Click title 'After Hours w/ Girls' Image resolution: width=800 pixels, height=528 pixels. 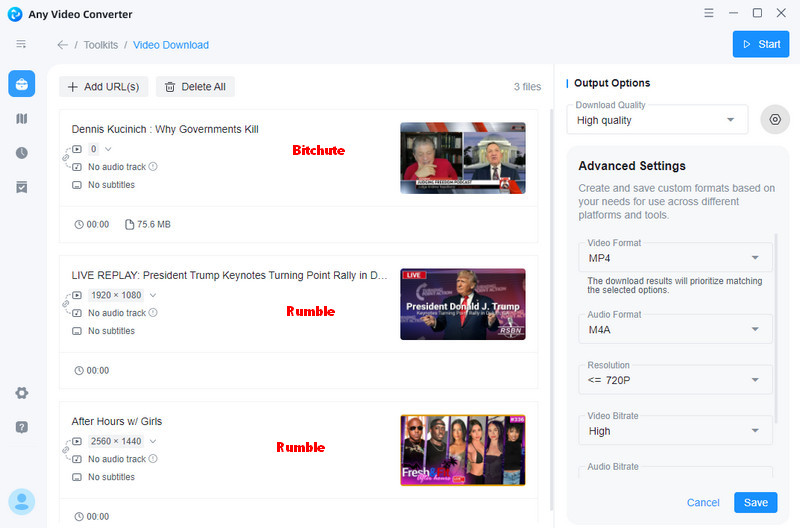point(116,421)
